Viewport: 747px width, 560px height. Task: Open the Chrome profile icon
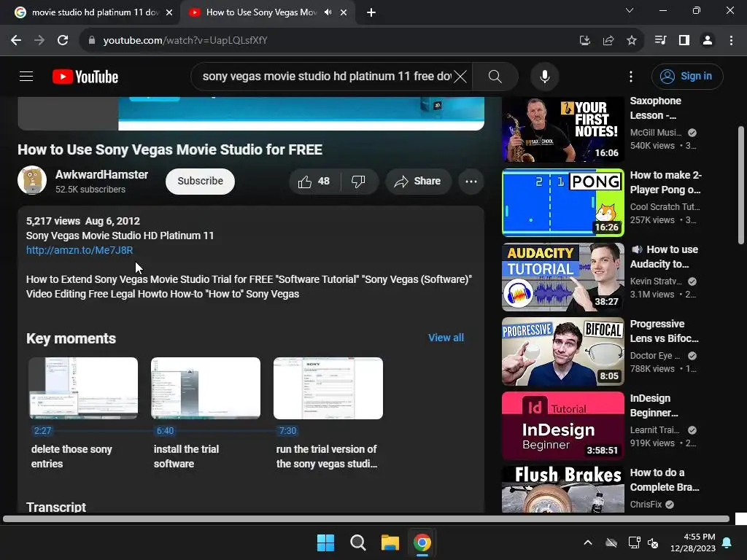coord(707,40)
